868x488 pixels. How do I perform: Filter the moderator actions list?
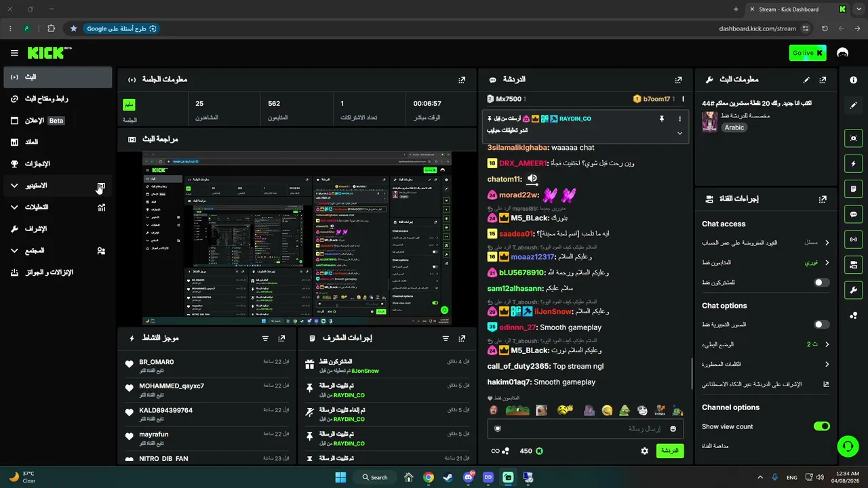[x=446, y=338]
